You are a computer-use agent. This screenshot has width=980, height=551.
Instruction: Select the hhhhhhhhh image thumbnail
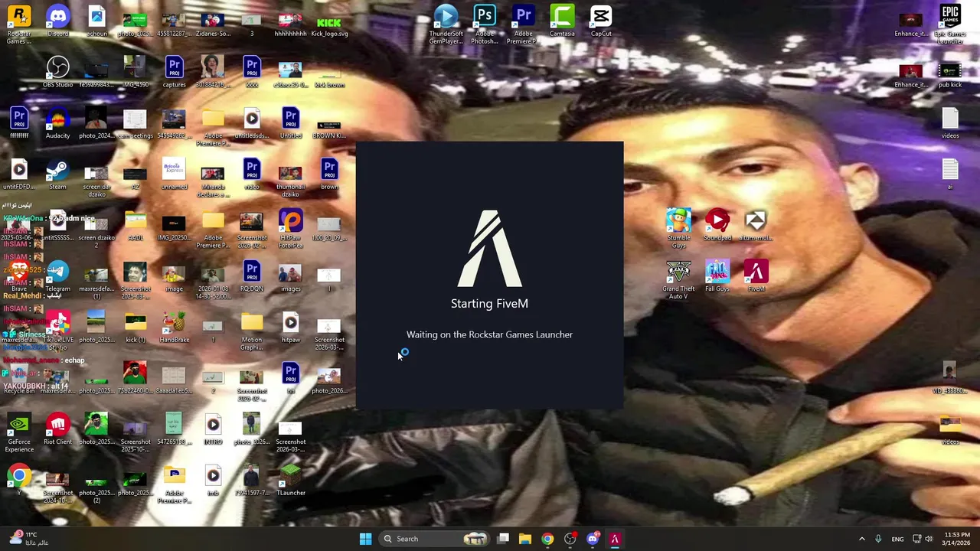[290, 21]
